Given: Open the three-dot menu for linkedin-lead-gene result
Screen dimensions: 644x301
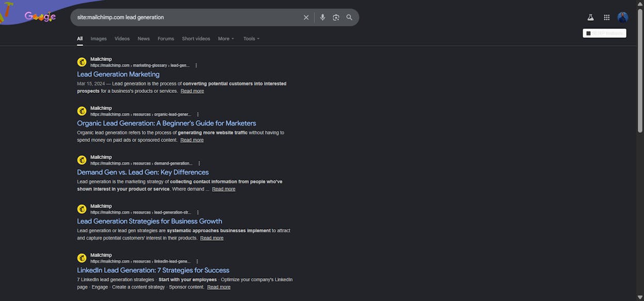Looking at the screenshot, I should pyautogui.click(x=197, y=262).
